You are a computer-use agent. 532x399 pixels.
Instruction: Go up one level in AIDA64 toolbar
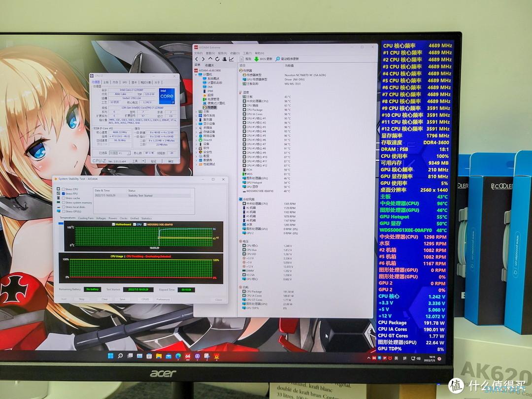(x=210, y=59)
